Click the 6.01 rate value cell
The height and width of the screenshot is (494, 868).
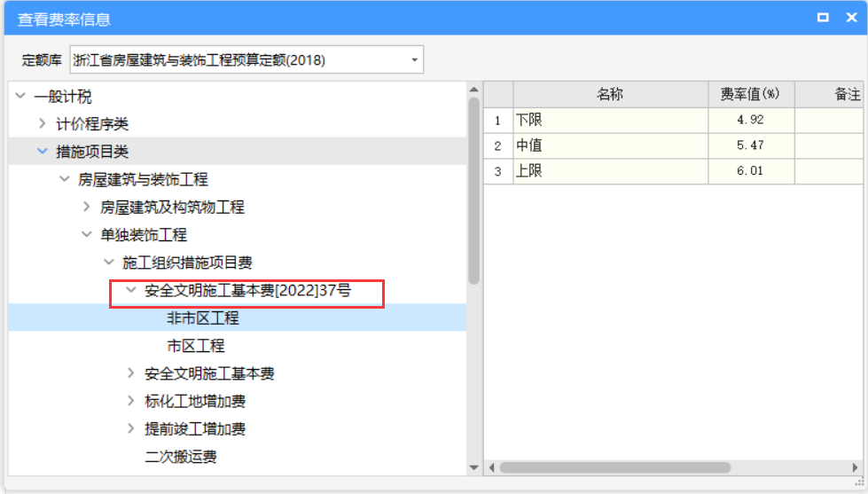coord(751,171)
